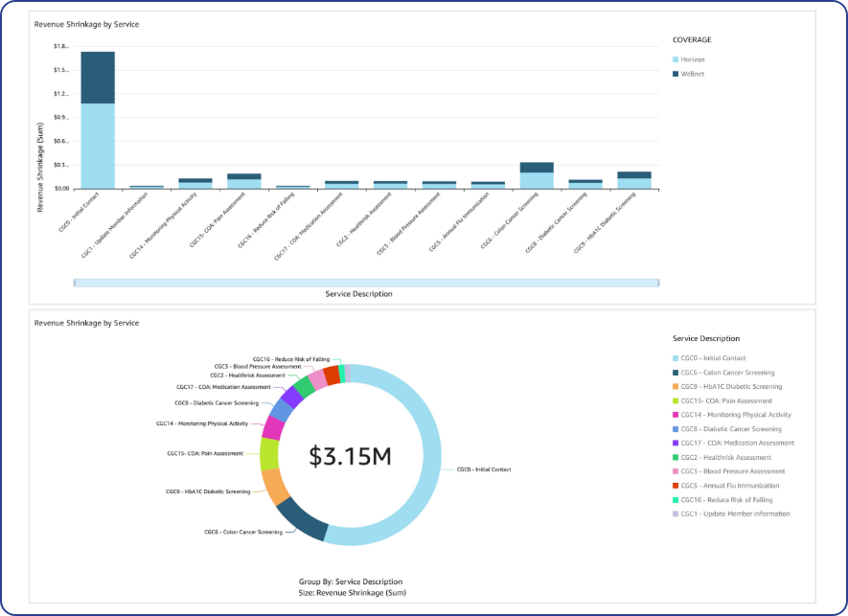Click legend swatch for CGC0 - Initial Contact
Screen dimensions: 848x616
click(x=676, y=358)
